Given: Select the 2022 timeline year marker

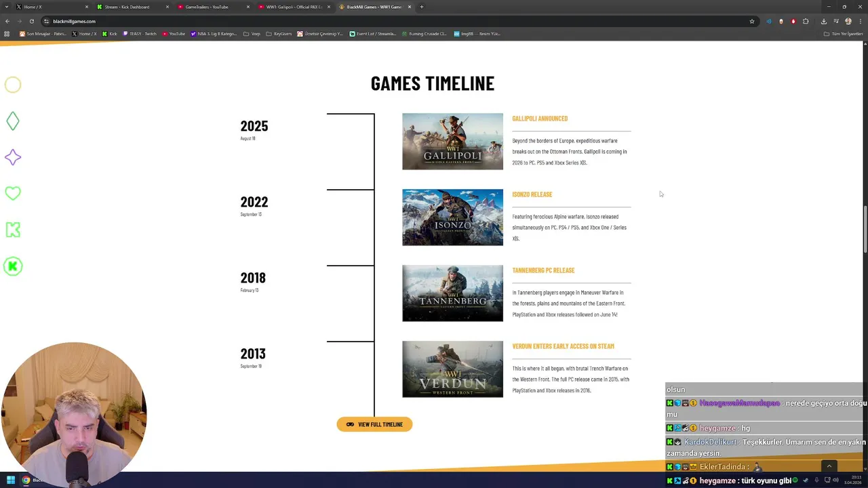Looking at the screenshot, I should [254, 202].
